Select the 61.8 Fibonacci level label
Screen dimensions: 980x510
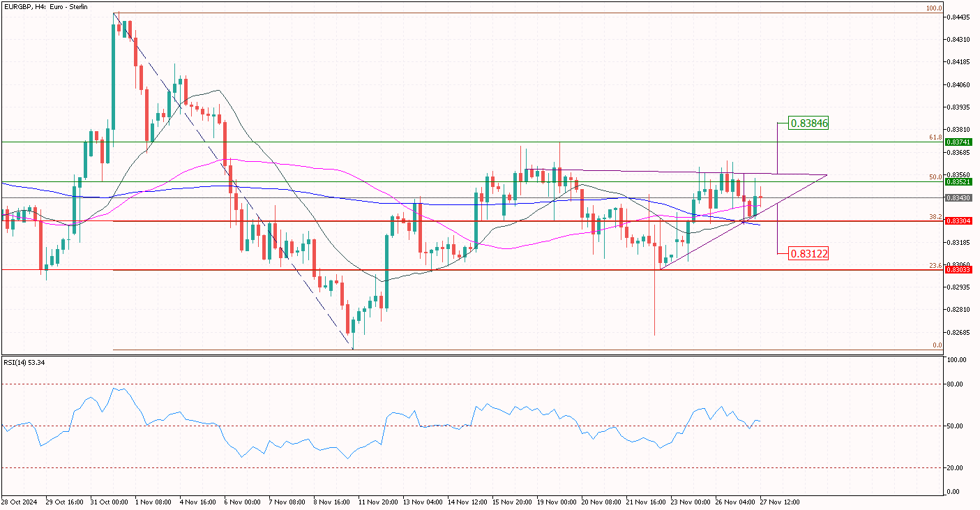pyautogui.click(x=936, y=137)
